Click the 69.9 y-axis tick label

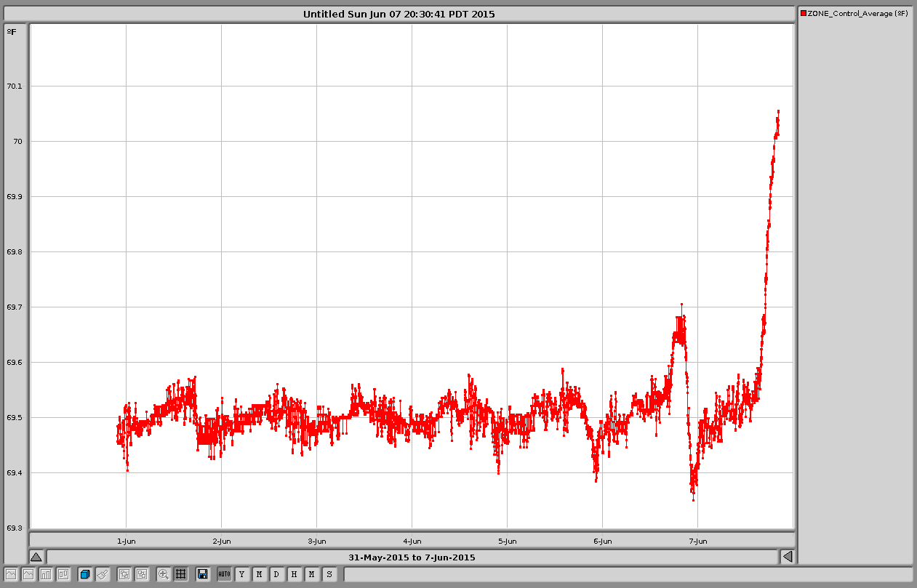coord(15,196)
